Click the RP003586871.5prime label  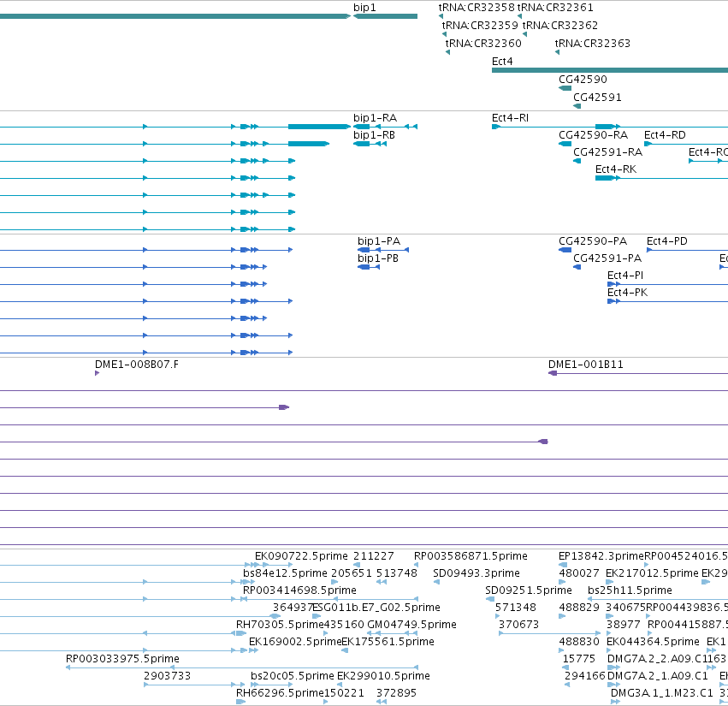coord(471,556)
